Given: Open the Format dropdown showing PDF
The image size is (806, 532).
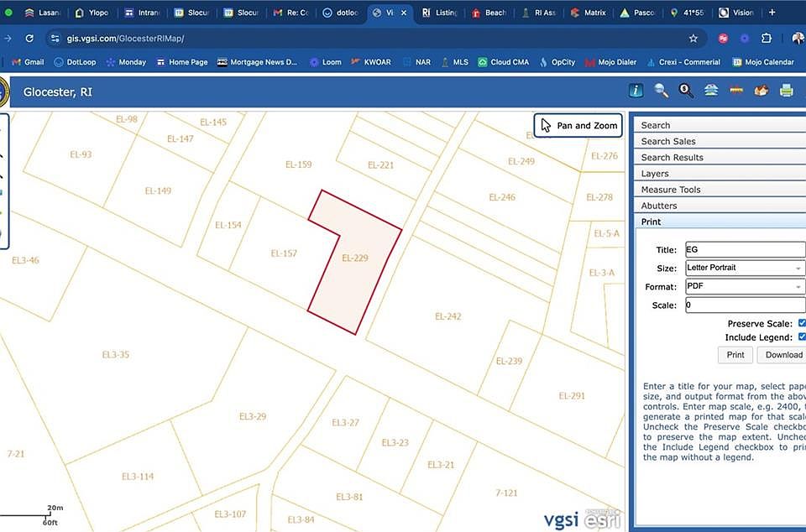Looking at the screenshot, I should pos(746,286).
